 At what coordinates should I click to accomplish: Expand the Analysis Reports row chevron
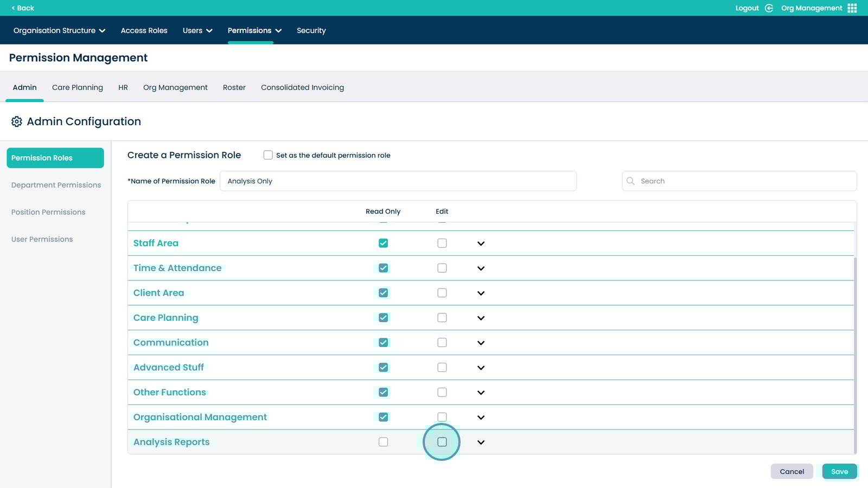(481, 442)
